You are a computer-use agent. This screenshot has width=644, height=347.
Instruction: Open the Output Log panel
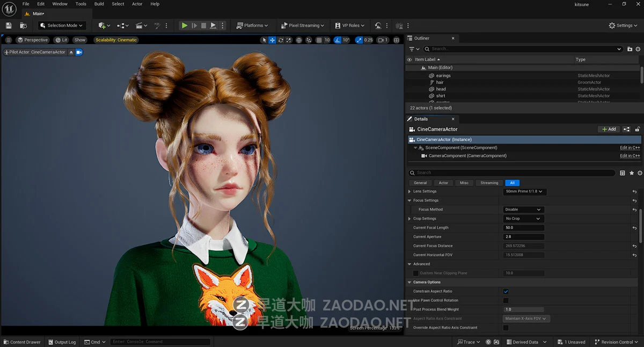(x=62, y=342)
